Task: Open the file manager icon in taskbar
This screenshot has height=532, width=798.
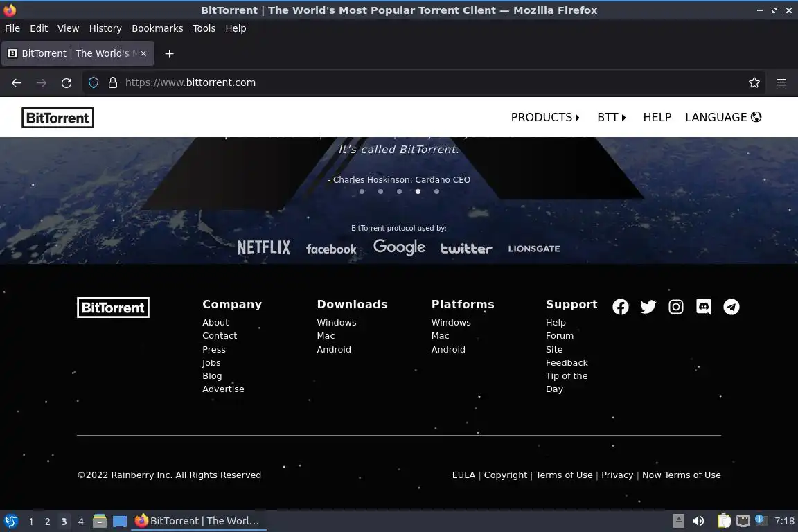Action: point(100,521)
